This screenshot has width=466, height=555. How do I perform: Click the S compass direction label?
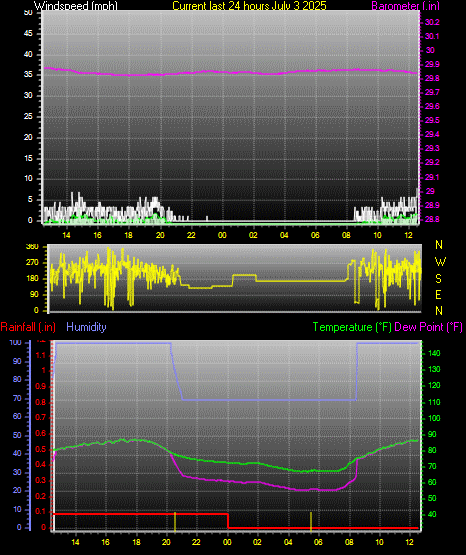pos(438,279)
